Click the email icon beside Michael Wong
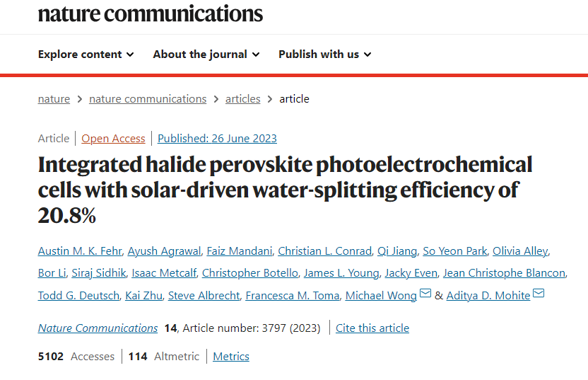Viewport: 588px width, 380px height. (x=425, y=294)
